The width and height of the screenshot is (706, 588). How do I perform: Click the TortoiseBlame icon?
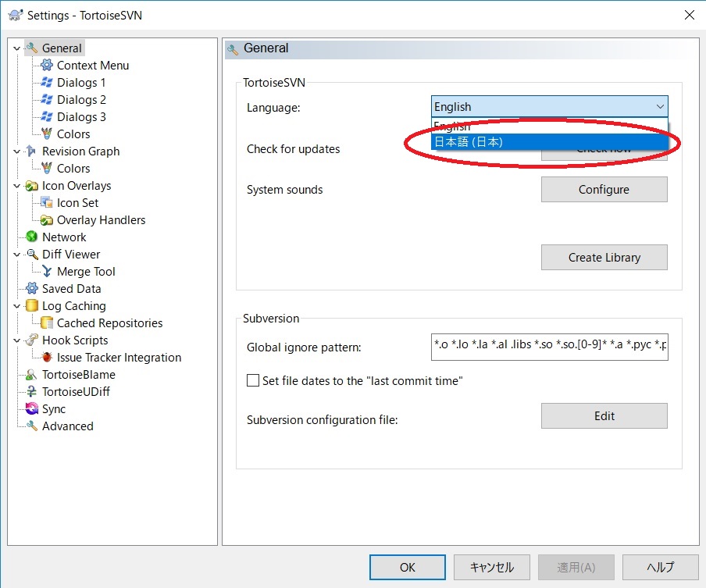(x=31, y=374)
